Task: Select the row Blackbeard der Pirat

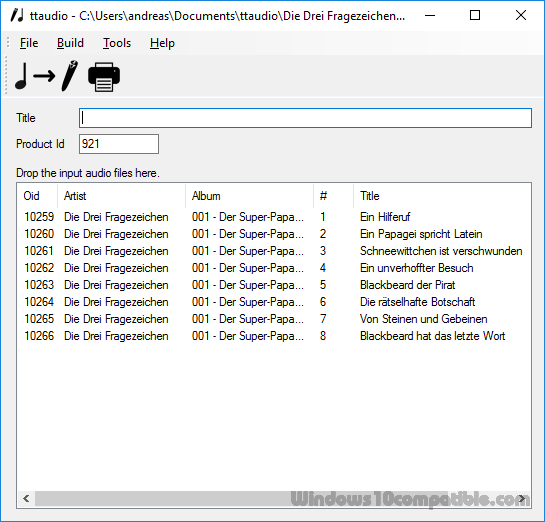Action: tap(274, 285)
